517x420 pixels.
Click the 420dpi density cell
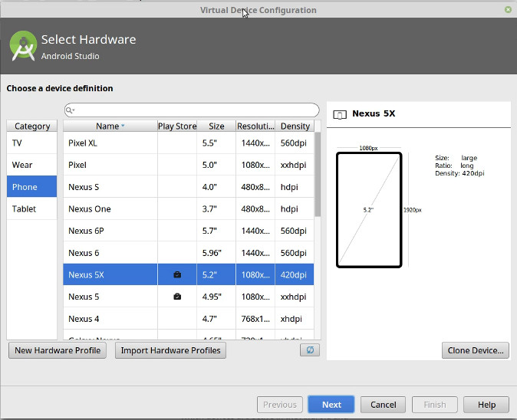tap(295, 274)
